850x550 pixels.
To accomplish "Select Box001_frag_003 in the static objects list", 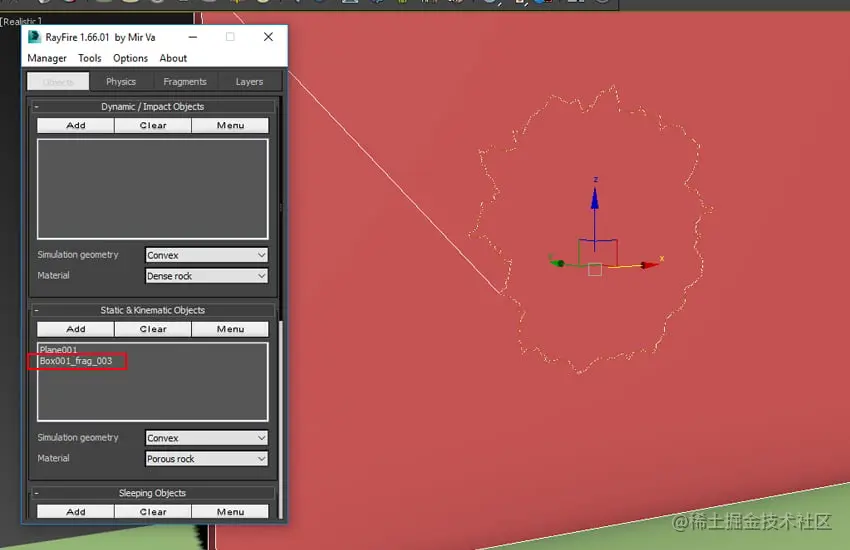I will [x=76, y=361].
